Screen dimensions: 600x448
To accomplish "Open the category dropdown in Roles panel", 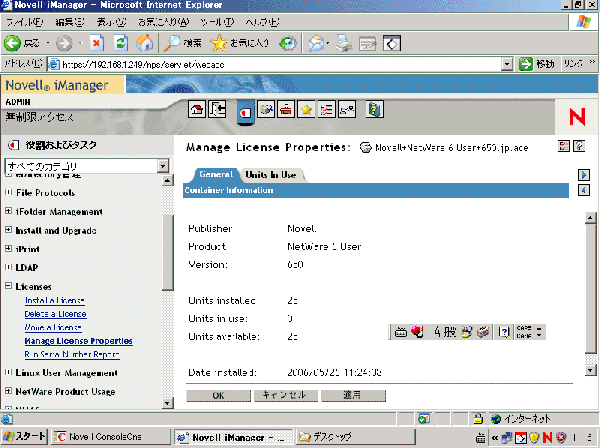I will [163, 166].
